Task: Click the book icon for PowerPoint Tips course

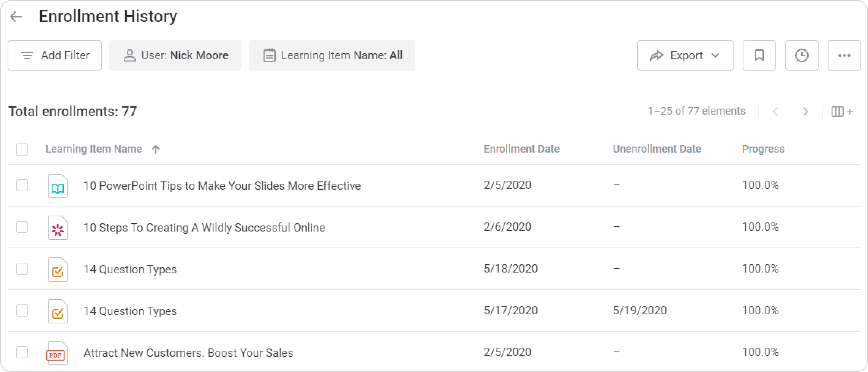Action: coord(57,186)
